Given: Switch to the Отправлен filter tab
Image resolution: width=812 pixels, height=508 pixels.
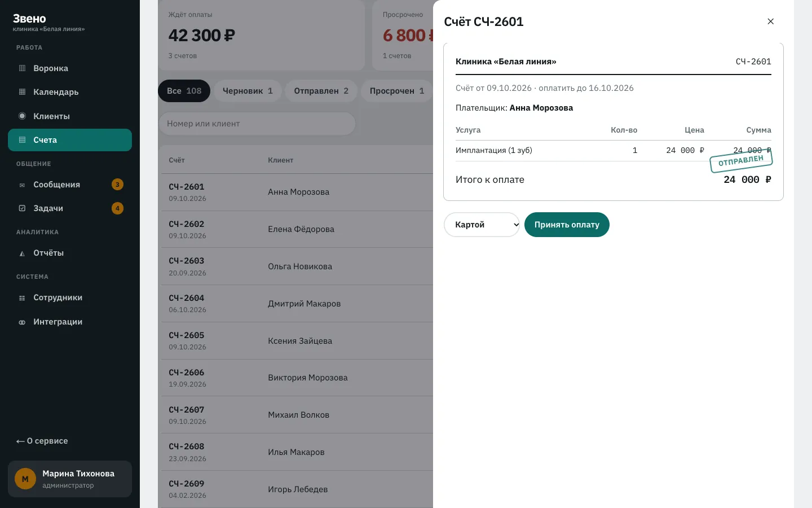Looking at the screenshot, I should [x=321, y=91].
